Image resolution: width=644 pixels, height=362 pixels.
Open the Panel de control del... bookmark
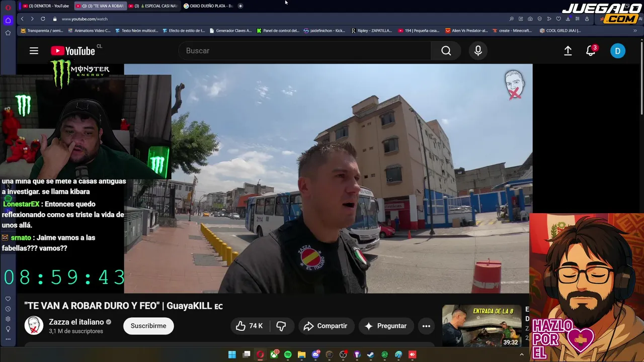[x=278, y=31]
